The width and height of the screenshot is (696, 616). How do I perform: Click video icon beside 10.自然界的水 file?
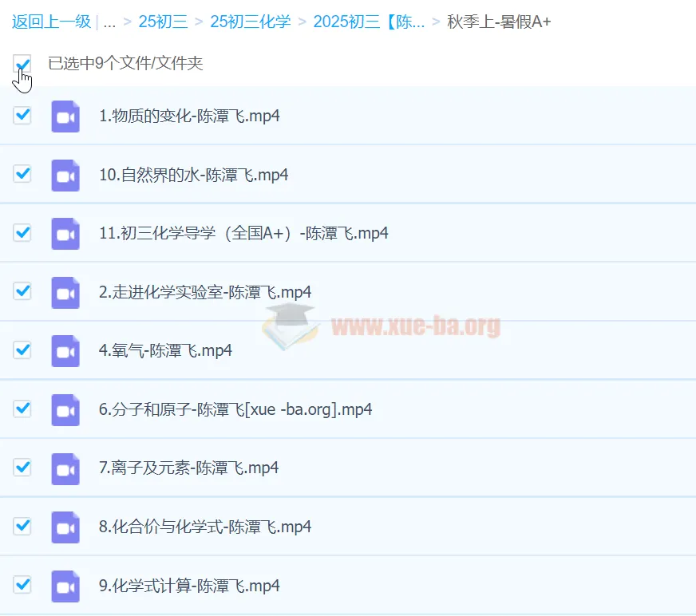coord(65,176)
